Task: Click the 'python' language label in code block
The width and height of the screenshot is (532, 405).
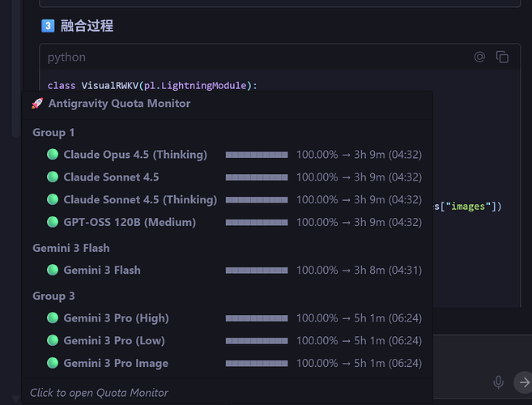Action: point(66,58)
